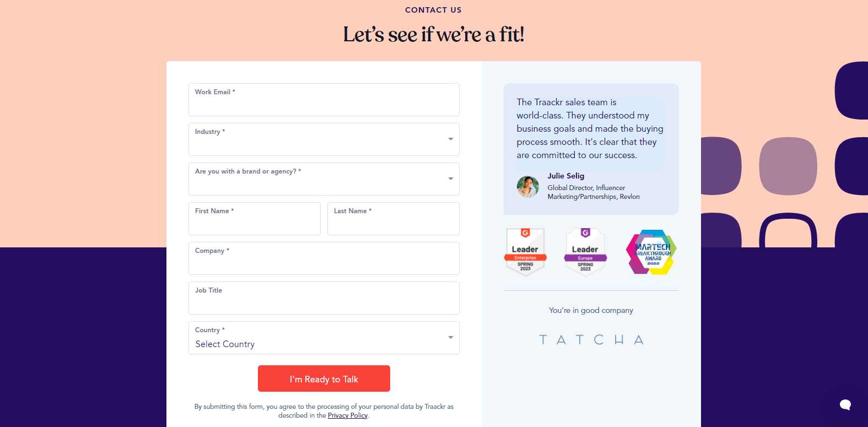
Task: Click the 'I'm Ready to Talk' button
Action: [x=324, y=379]
